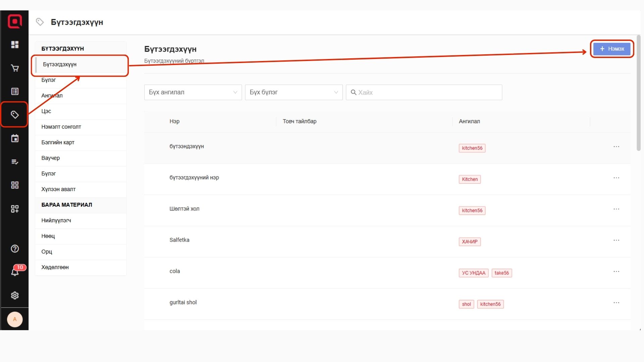This screenshot has width=644, height=362.
Task: Open three-dot menu for cola row
Action: point(616,271)
